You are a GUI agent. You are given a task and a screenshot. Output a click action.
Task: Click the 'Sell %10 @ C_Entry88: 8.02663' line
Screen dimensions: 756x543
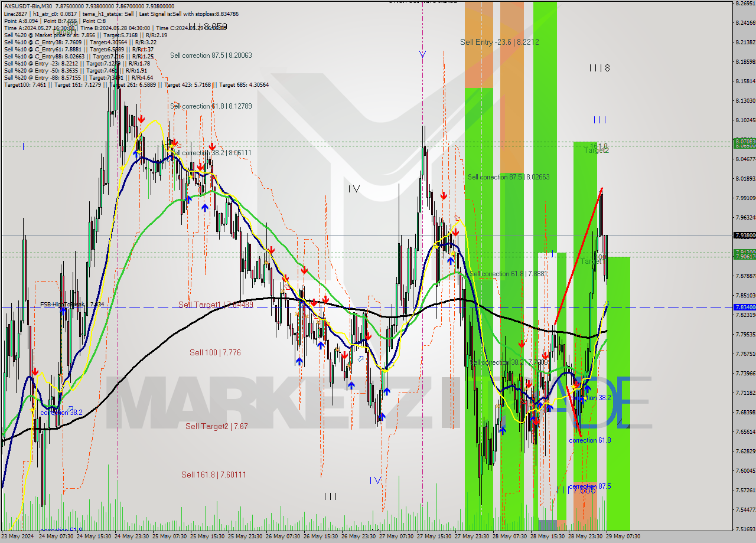(x=79, y=56)
